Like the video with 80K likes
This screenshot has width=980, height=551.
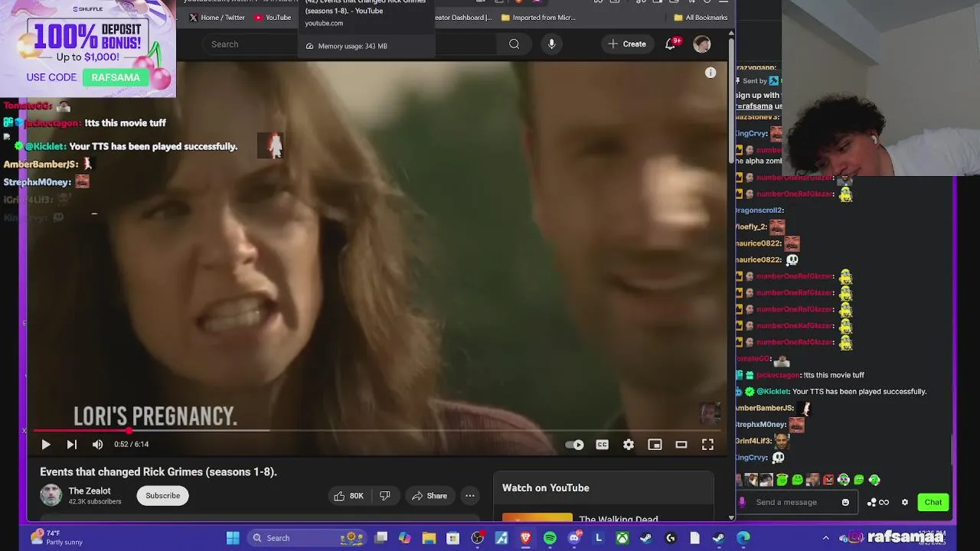tap(348, 496)
